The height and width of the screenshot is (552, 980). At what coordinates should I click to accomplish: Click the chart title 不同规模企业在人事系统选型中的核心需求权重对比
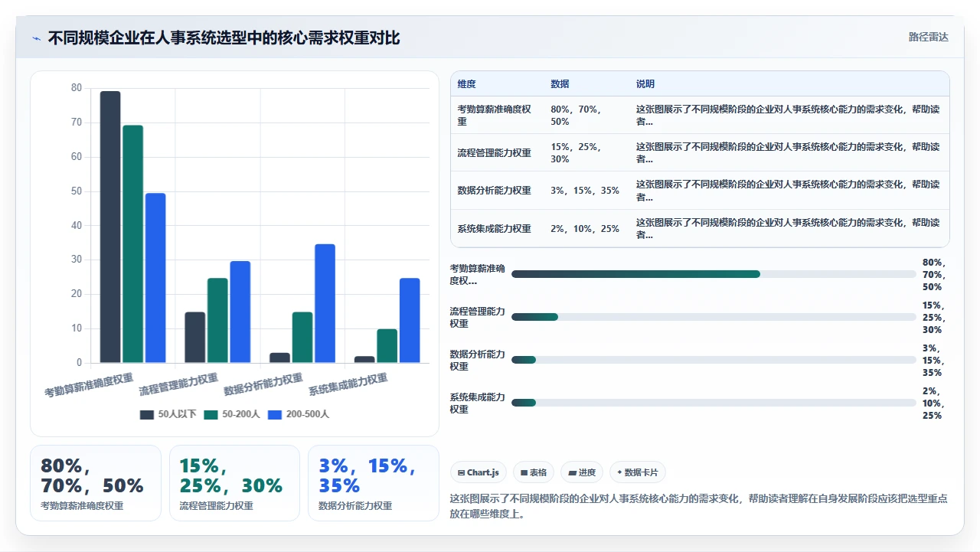pos(224,38)
